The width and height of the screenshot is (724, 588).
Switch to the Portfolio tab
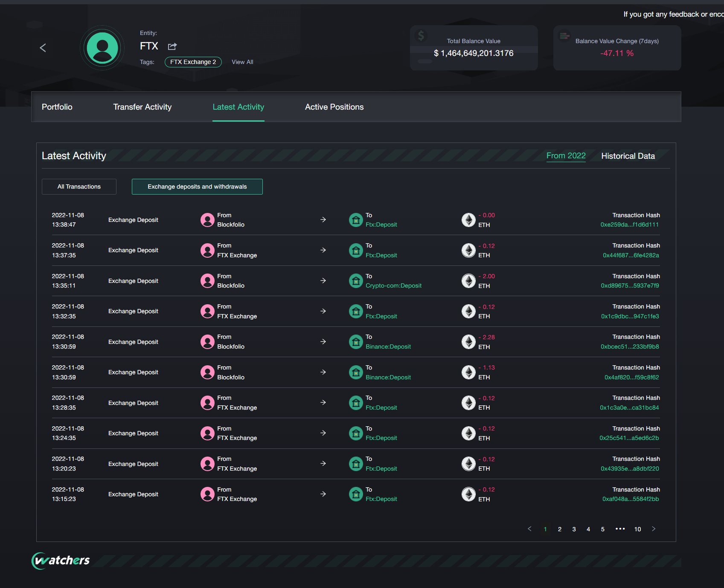click(x=57, y=107)
